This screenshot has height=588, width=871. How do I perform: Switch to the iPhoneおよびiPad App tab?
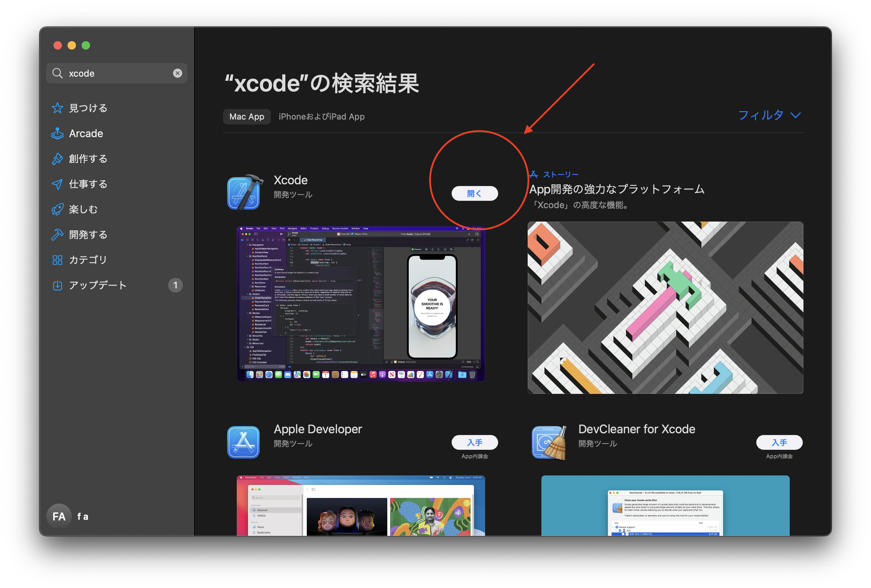coord(322,116)
